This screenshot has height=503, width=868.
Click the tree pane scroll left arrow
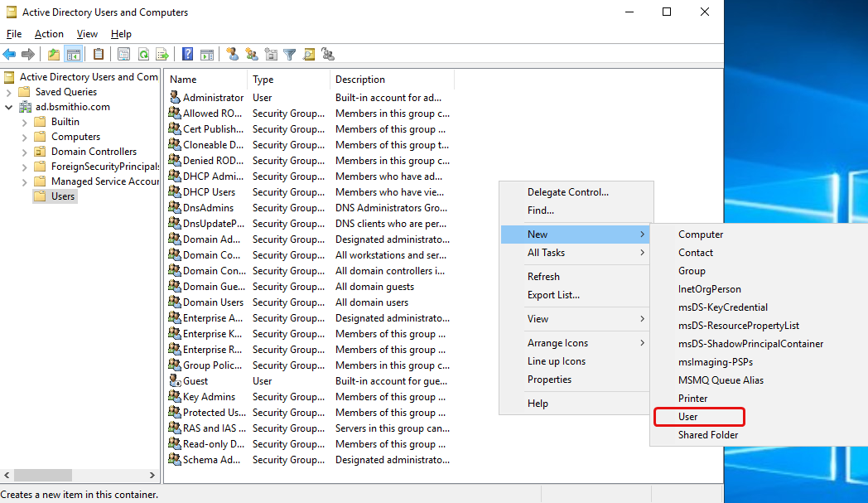click(x=7, y=476)
